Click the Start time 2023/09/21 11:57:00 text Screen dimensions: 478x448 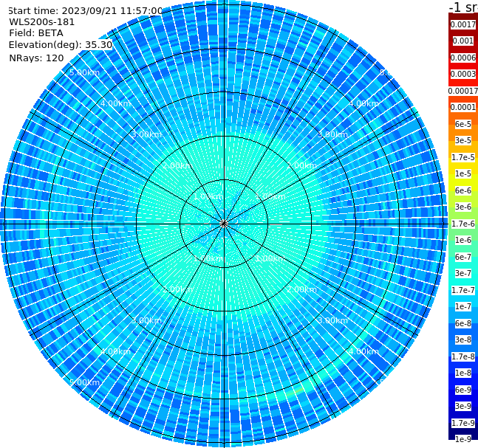tap(86, 11)
